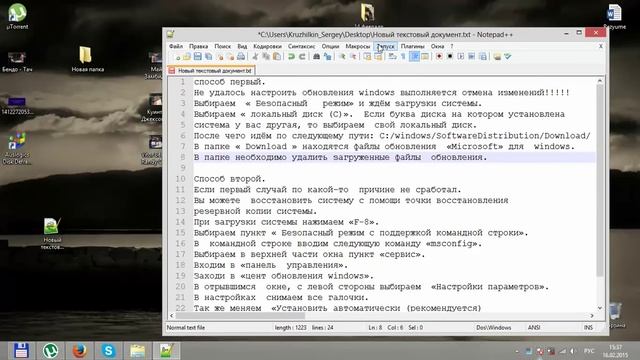The width and height of the screenshot is (640, 360).
Task: Click the editor vertical scrollbar thumb
Action: tap(600, 180)
